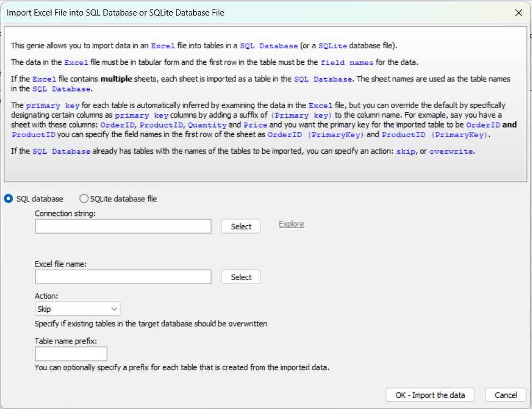Viewport: 532px width, 409px height.
Task: Open the Explore link
Action: tap(292, 224)
